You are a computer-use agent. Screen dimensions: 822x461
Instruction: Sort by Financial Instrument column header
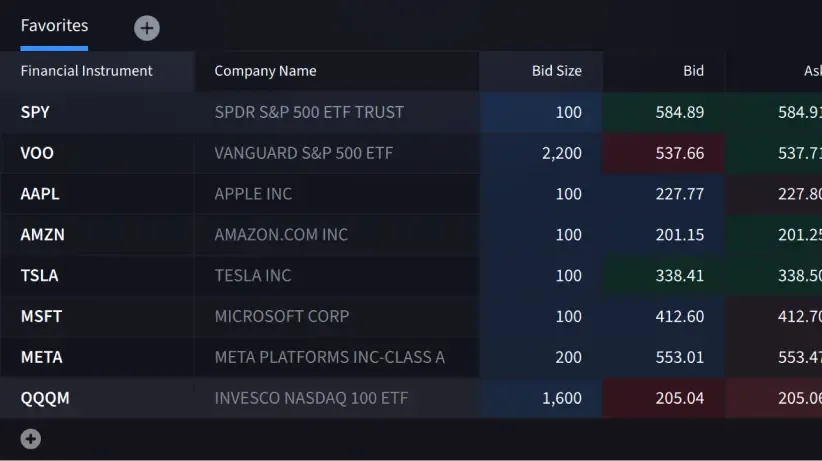pyautogui.click(x=87, y=71)
